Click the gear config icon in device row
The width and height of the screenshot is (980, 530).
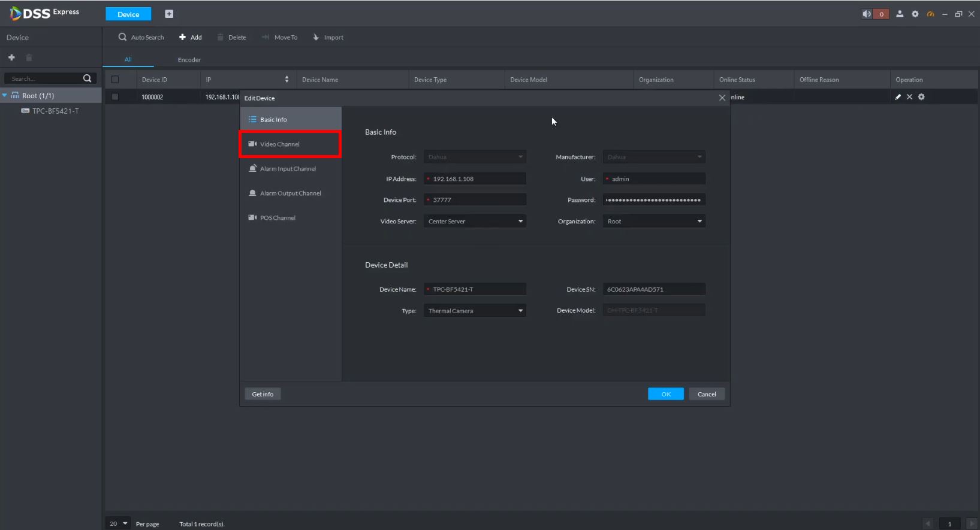click(921, 97)
